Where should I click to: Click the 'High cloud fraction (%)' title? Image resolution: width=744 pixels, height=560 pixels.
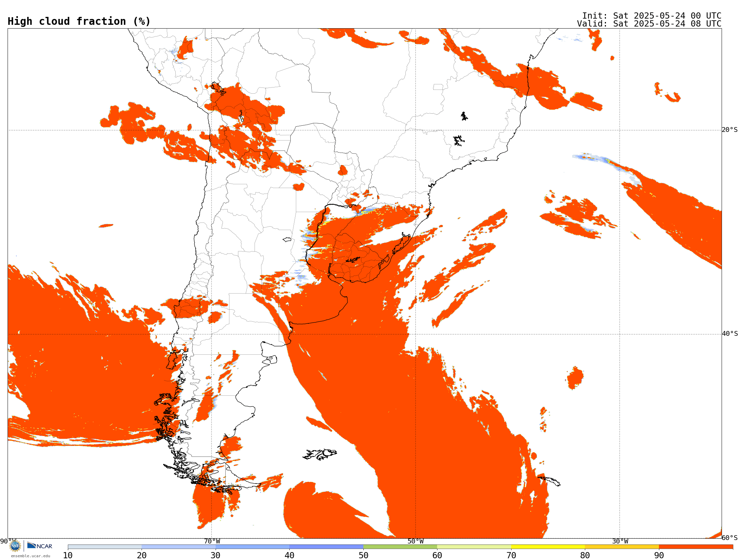tap(79, 21)
